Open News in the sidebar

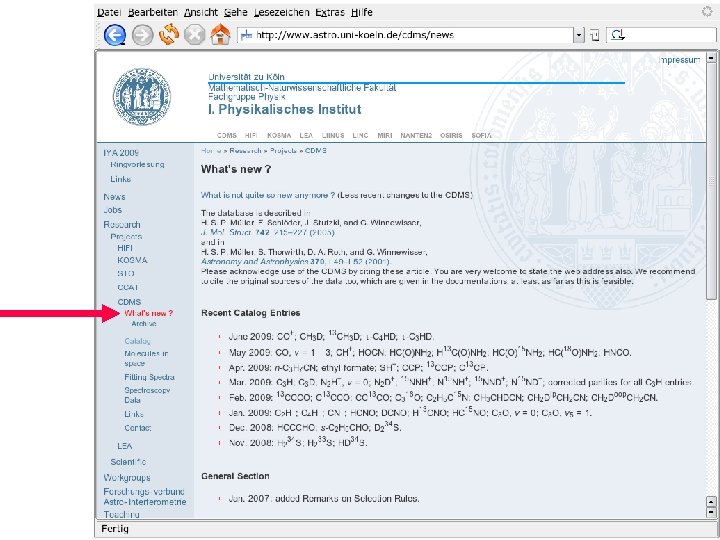114,197
